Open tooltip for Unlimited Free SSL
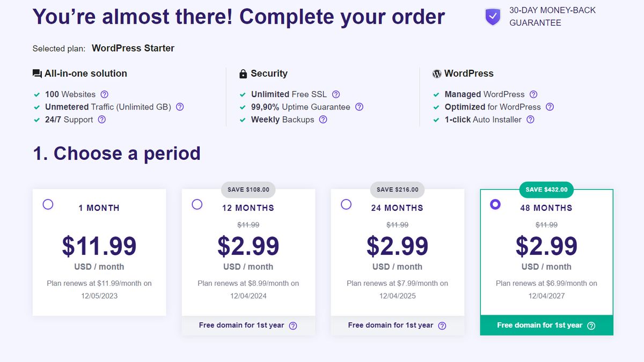Viewport: 644px width, 362px height. click(336, 94)
